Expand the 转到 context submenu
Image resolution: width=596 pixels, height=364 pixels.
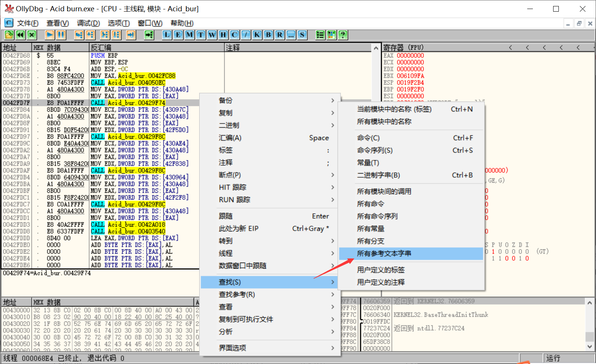269,241
